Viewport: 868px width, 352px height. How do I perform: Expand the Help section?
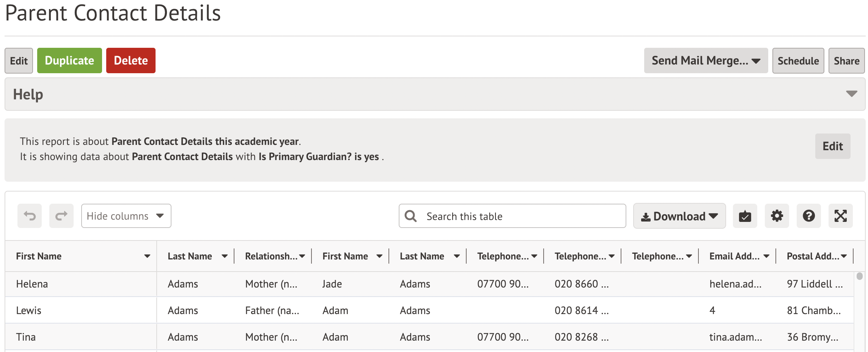(851, 94)
